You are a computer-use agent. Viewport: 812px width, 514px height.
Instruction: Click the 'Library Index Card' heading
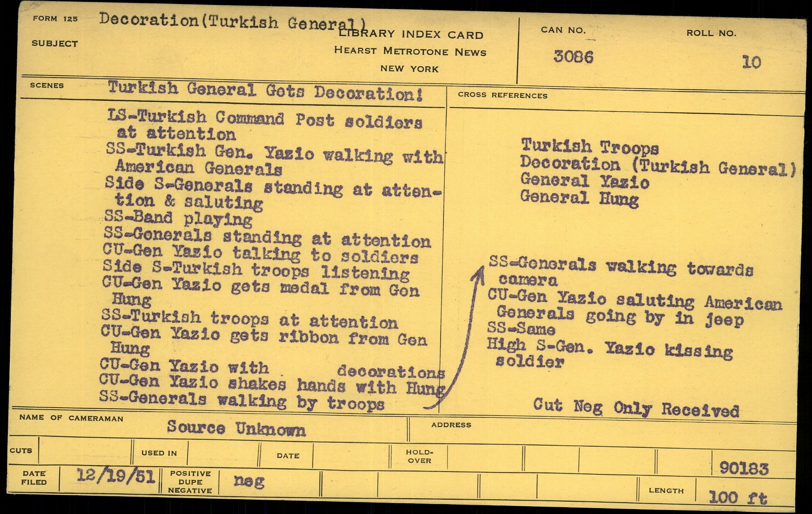410,35
